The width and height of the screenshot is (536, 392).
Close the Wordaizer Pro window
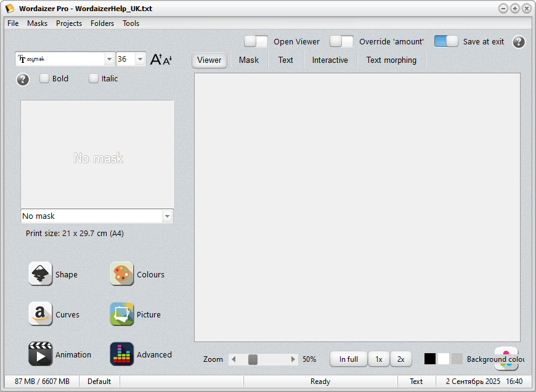click(526, 9)
